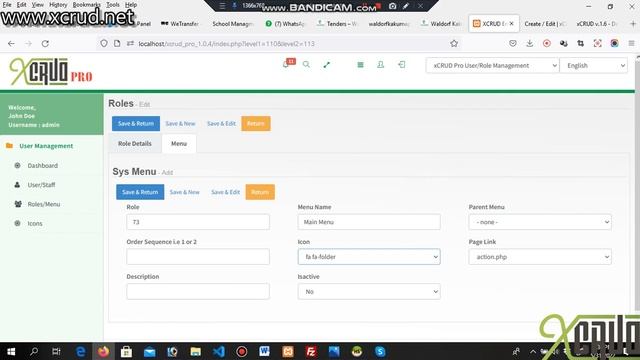The image size is (640, 360).
Task: Open Microsoft Edge from the taskbar
Action: pyautogui.click(x=80, y=351)
